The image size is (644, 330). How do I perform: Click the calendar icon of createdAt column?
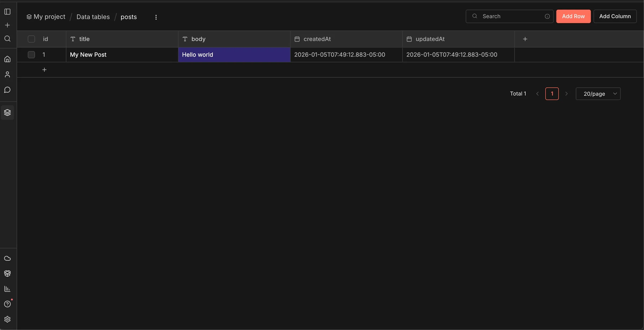tap(297, 39)
